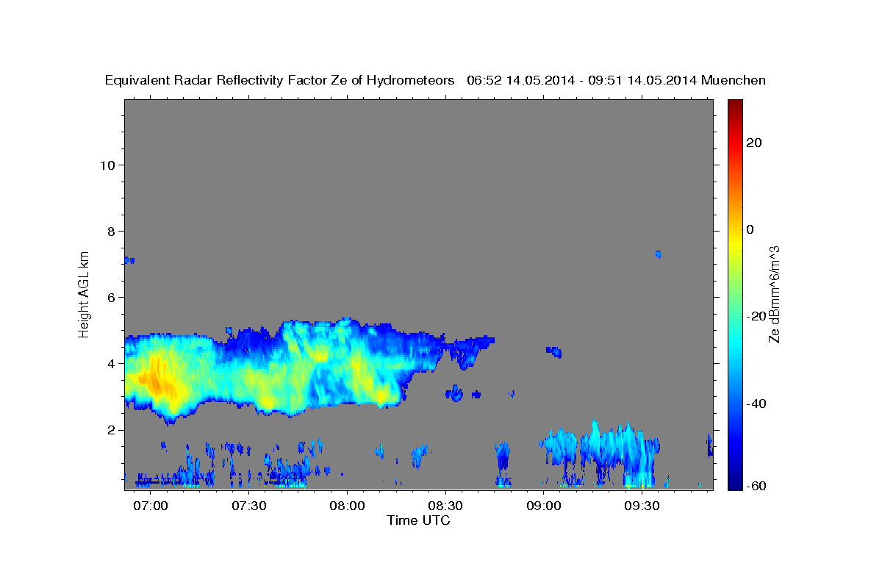Click the plot title 'Equivalent Radar Reflectivity Factor Ze of Hydrometeors'
This screenshot has width=882, height=588.
click(x=279, y=81)
